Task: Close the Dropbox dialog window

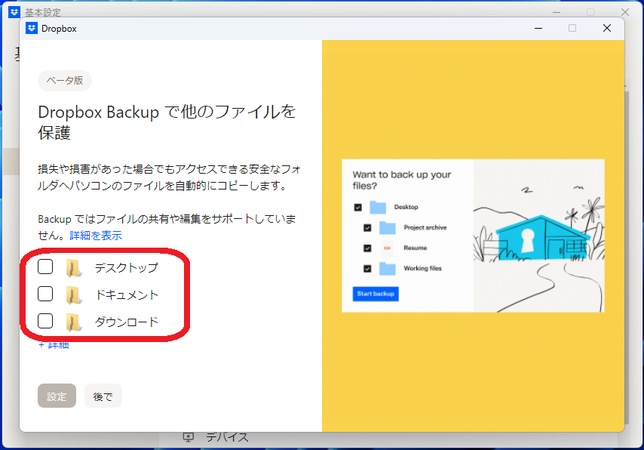Action: 607,28
